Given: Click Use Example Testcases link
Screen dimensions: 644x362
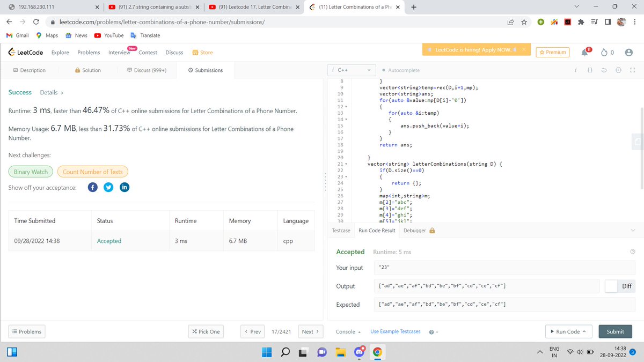Looking at the screenshot, I should pos(396,331).
